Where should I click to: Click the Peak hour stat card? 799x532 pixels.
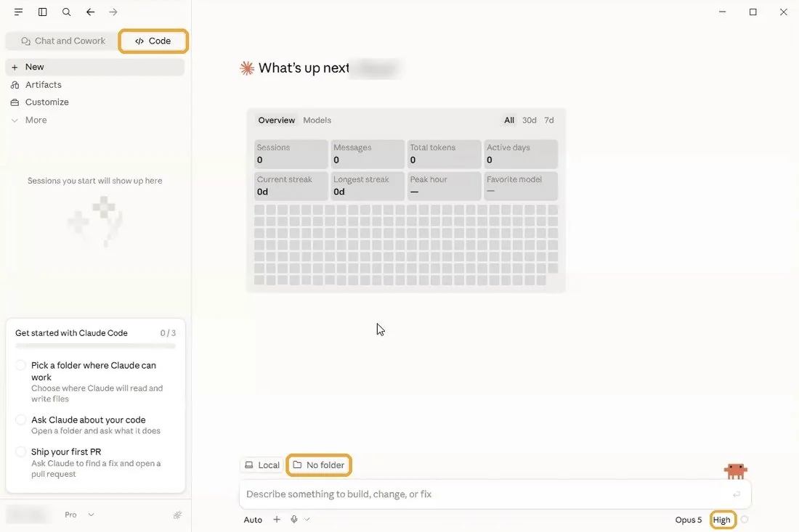pos(444,186)
